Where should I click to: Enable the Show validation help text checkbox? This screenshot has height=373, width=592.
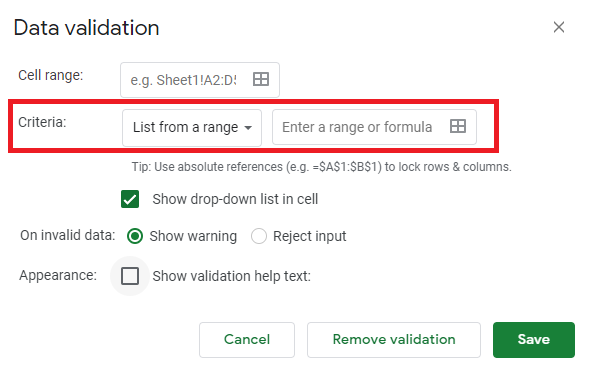130,276
